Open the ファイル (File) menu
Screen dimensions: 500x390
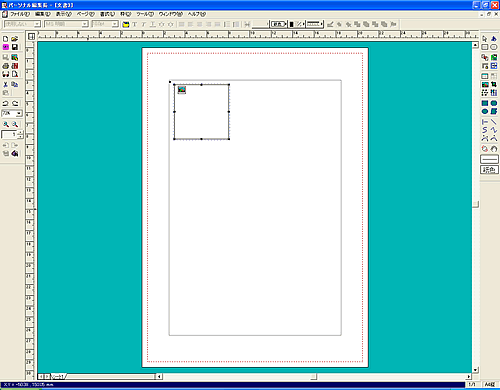[x=19, y=14]
